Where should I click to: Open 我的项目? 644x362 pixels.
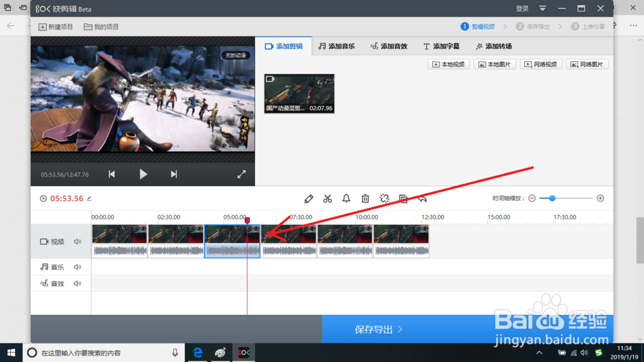click(101, 26)
